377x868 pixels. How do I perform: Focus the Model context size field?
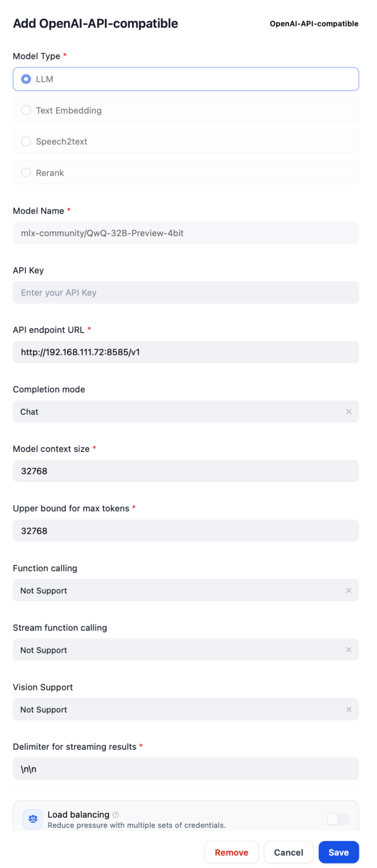186,471
